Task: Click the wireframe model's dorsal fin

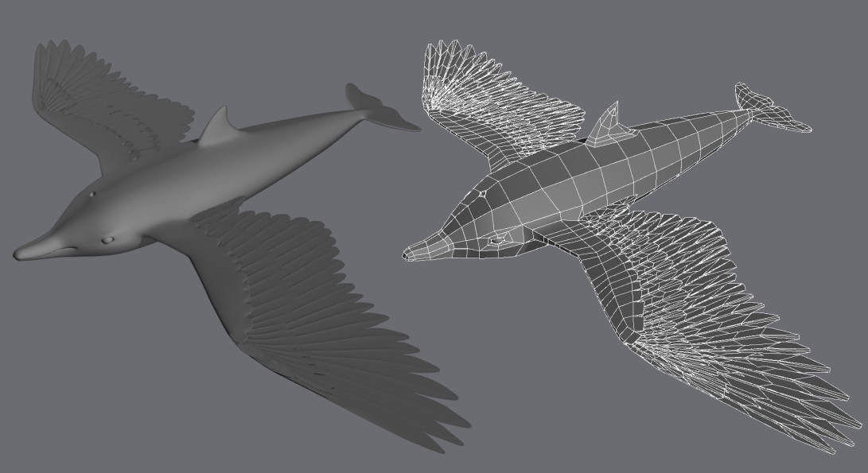Action: [606, 123]
